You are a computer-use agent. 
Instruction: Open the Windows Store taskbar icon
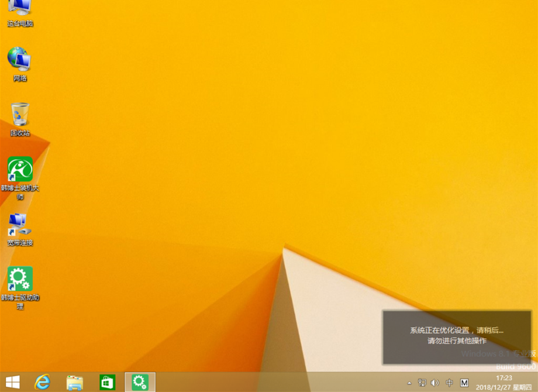tap(107, 382)
